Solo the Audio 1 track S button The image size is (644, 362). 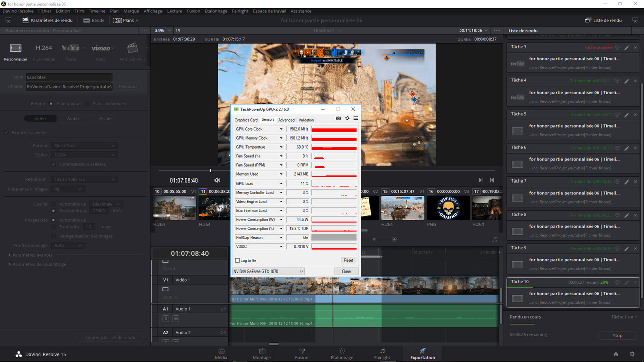pyautogui.click(x=166, y=319)
